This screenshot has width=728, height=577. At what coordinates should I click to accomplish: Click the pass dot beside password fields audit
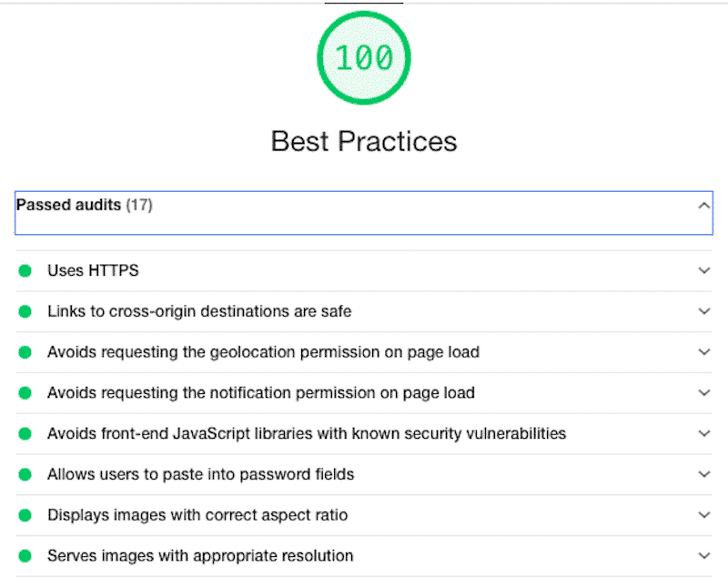click(25, 474)
